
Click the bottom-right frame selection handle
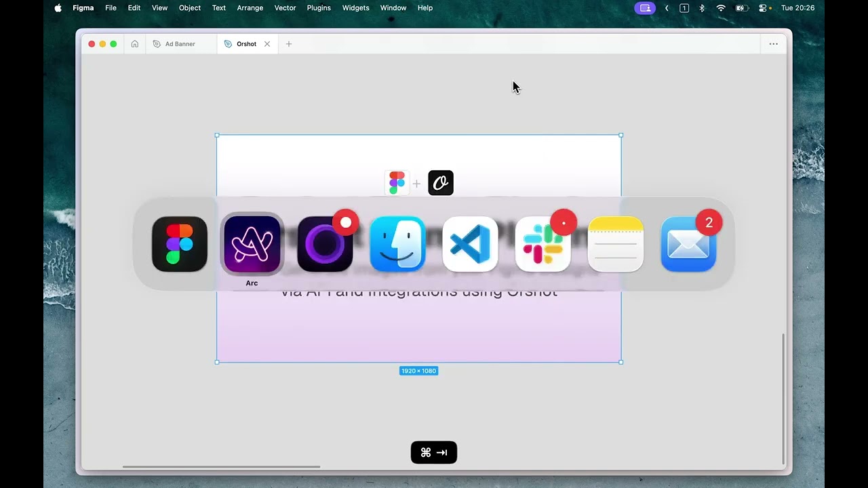tap(620, 362)
